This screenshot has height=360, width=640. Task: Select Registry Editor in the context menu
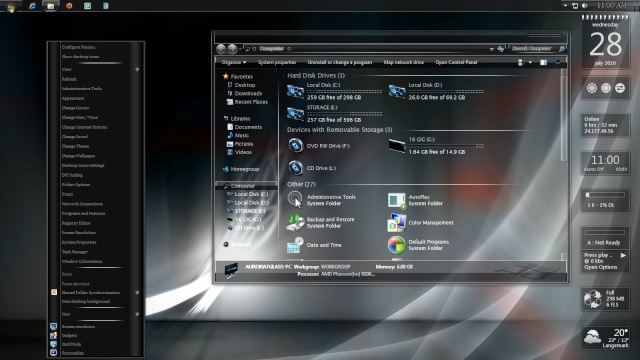pos(76,223)
